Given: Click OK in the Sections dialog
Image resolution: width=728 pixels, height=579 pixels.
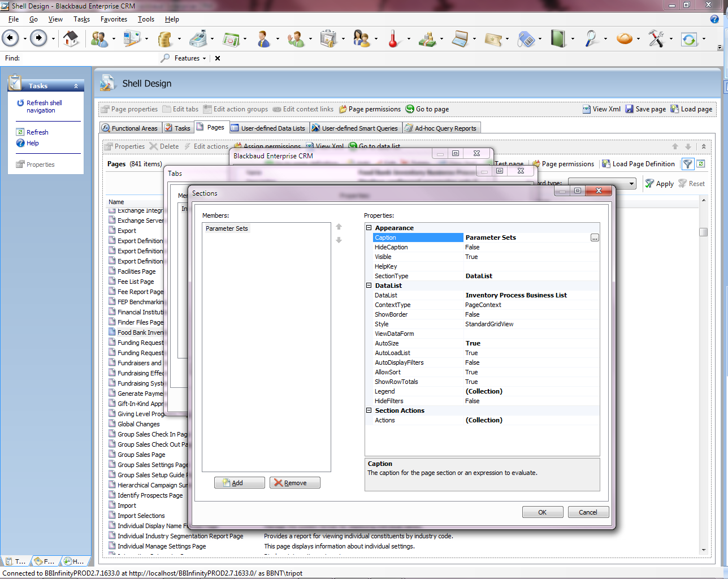Looking at the screenshot, I should [x=543, y=512].
